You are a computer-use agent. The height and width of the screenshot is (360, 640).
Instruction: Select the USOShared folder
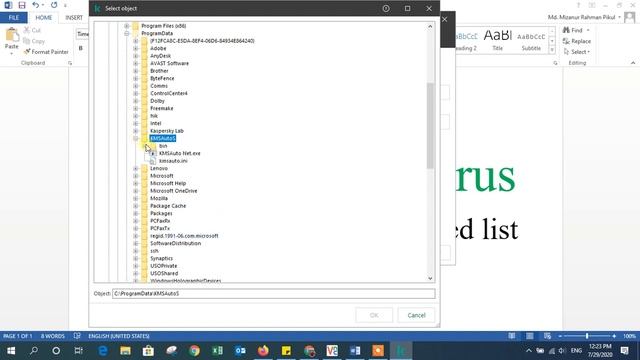pos(164,273)
